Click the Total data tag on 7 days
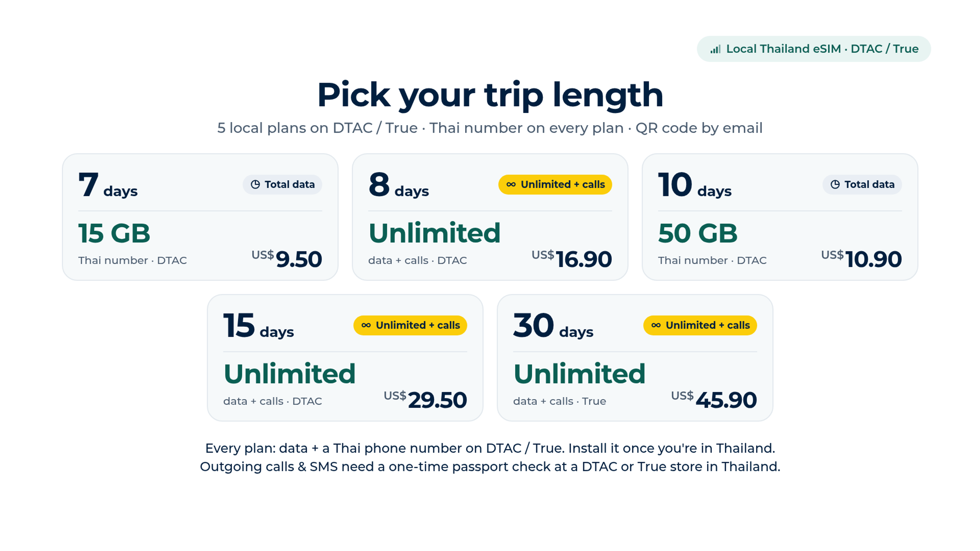 (282, 184)
